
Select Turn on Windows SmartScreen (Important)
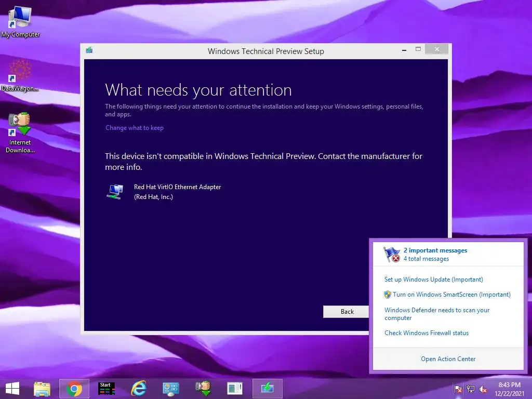[451, 295]
